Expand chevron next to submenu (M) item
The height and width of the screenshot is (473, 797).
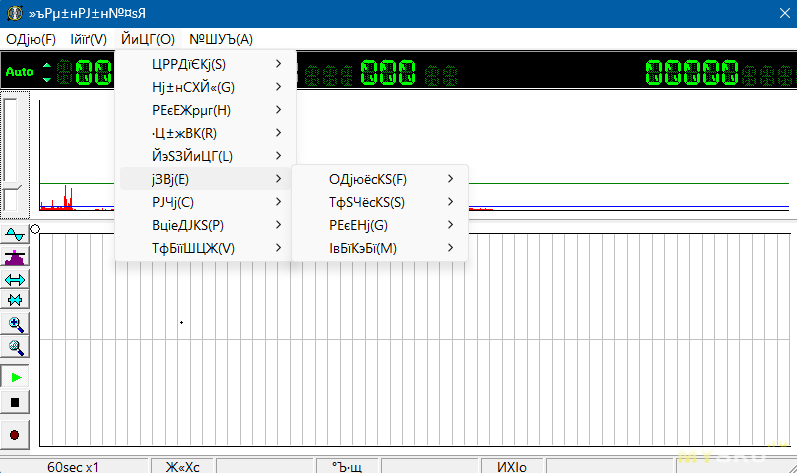coord(450,247)
